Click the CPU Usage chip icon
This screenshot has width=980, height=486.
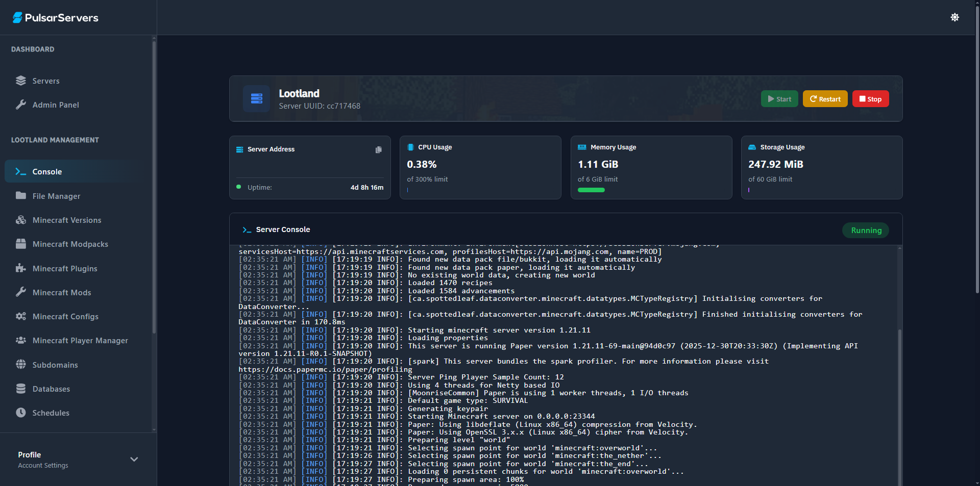click(410, 147)
